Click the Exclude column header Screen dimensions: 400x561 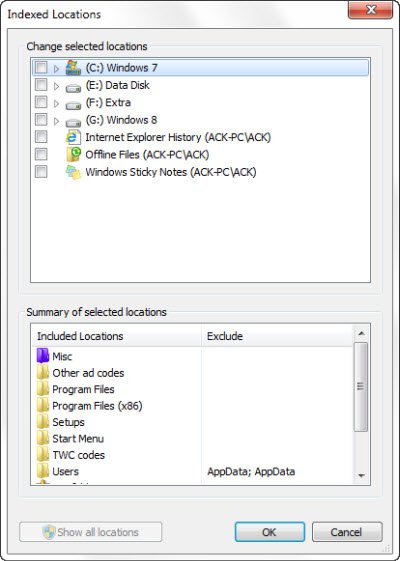(x=277, y=336)
